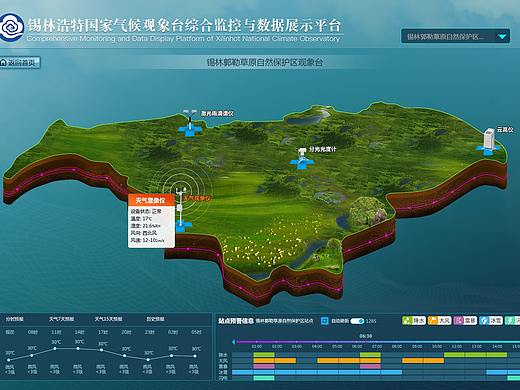Screen dimensions: 520x390
Task: Click the 11时 data point on the temperature chart
Action: point(55,349)
